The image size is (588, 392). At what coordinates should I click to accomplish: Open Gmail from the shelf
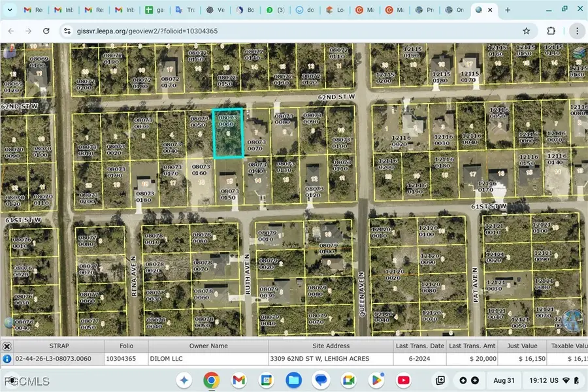[x=238, y=380]
